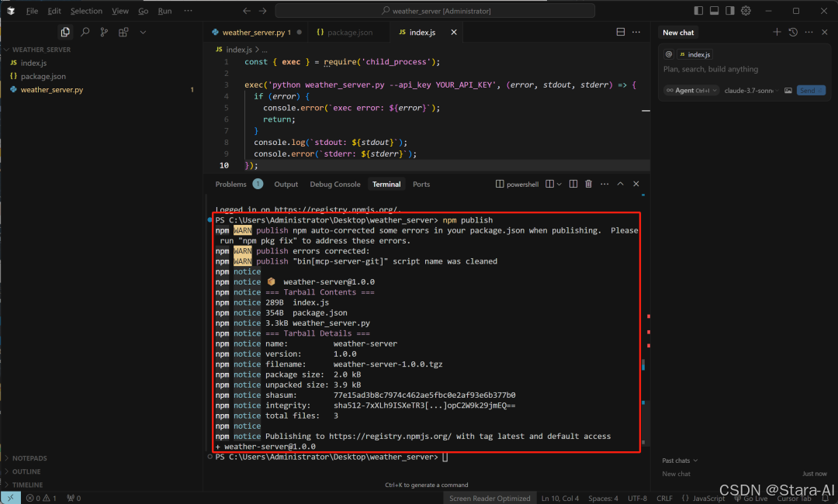
Task: Open chat pane more options ellipsis
Action: (809, 32)
